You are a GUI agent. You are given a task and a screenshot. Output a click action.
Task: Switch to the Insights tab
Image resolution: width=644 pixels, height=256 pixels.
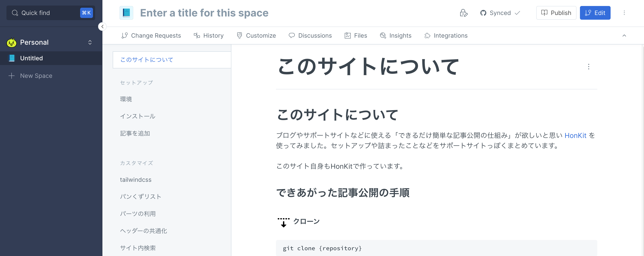click(395, 36)
